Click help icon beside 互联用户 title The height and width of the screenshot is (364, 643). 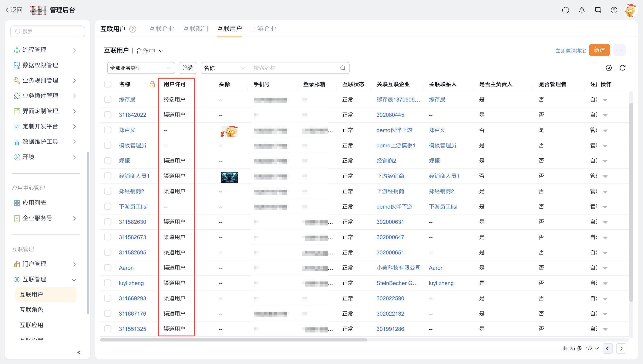click(133, 29)
